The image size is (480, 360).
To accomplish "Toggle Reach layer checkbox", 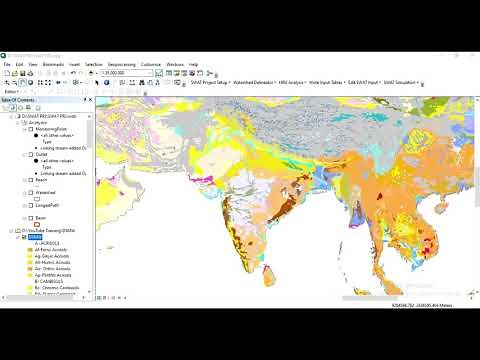I will pos(31,180).
